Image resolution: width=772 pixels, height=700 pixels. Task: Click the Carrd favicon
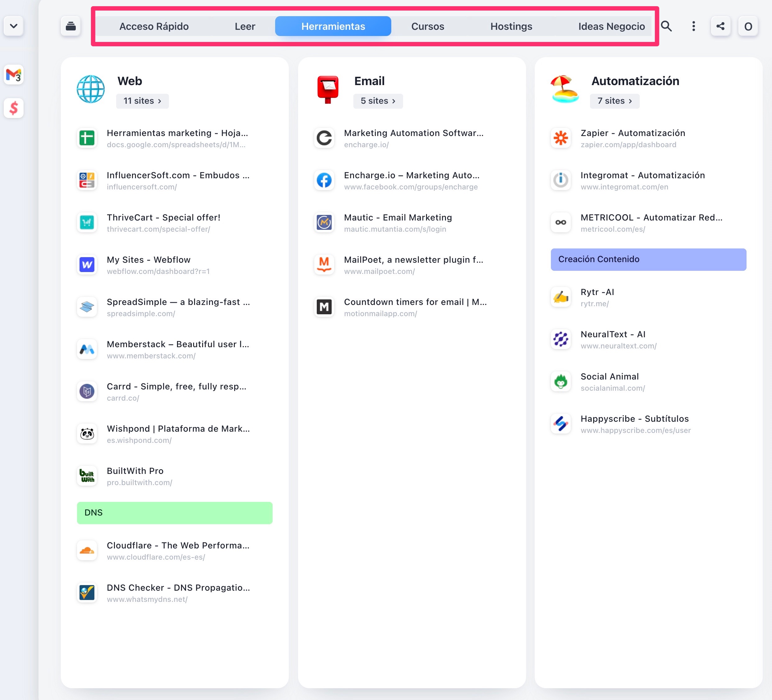(x=87, y=391)
